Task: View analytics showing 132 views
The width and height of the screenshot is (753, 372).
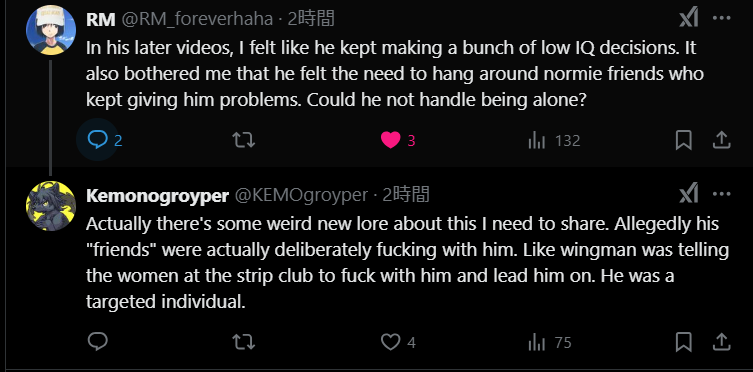Action: [x=554, y=141]
